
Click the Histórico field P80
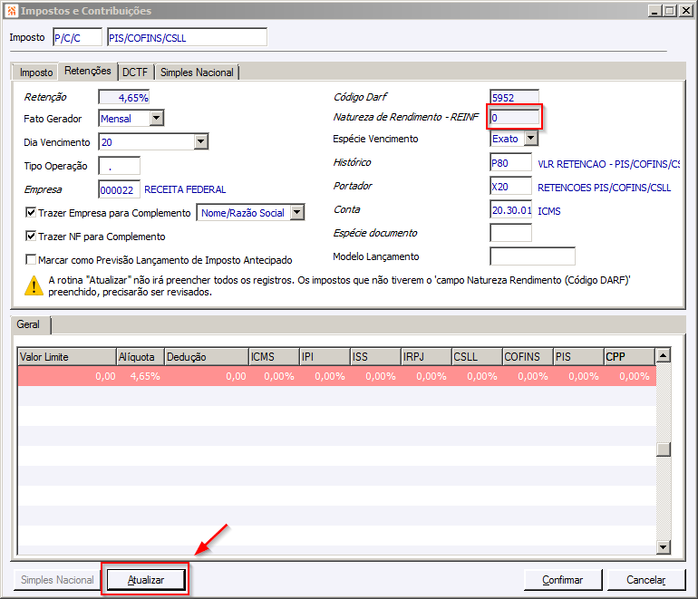511,163
